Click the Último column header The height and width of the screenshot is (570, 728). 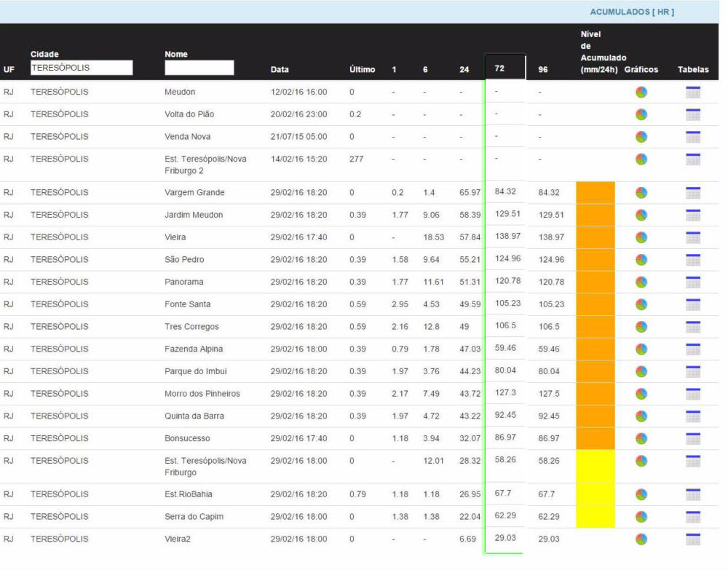362,71
